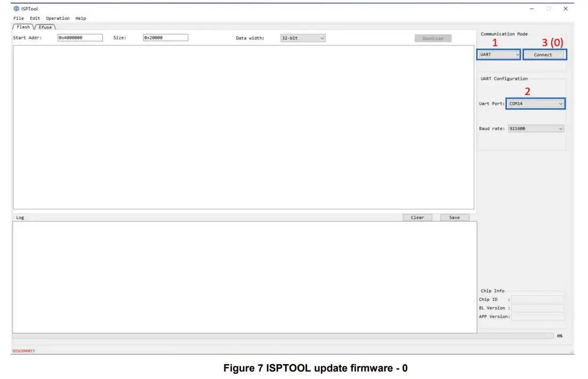Image resolution: width=588 pixels, height=379 pixels.
Task: Click the Save log button
Action: (454, 217)
